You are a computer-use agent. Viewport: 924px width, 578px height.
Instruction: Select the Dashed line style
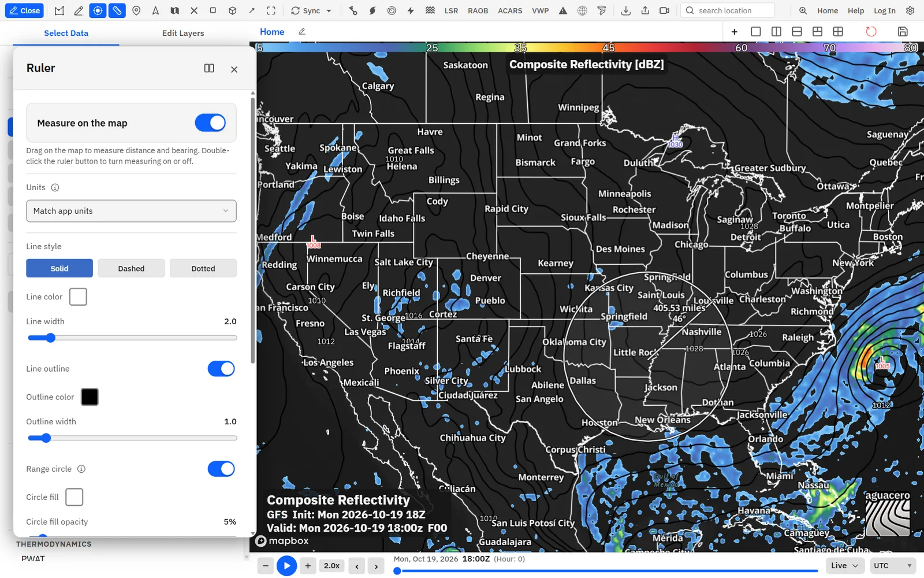coord(131,268)
